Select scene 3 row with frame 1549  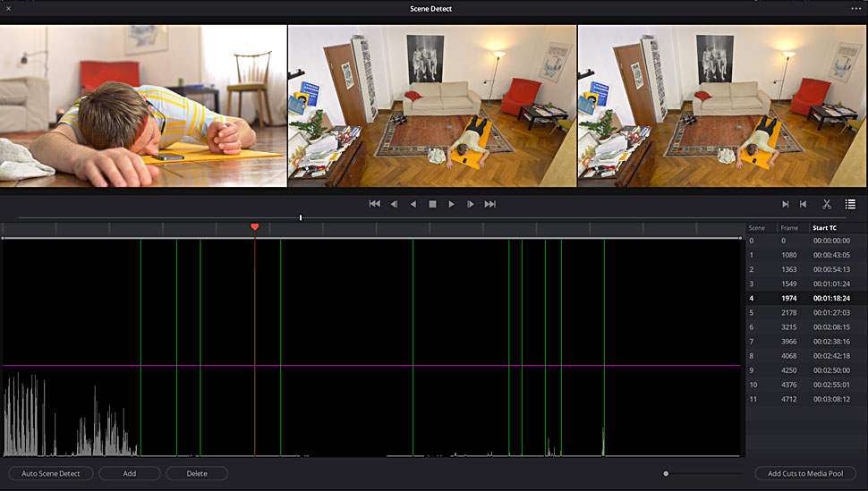pyautogui.click(x=806, y=284)
